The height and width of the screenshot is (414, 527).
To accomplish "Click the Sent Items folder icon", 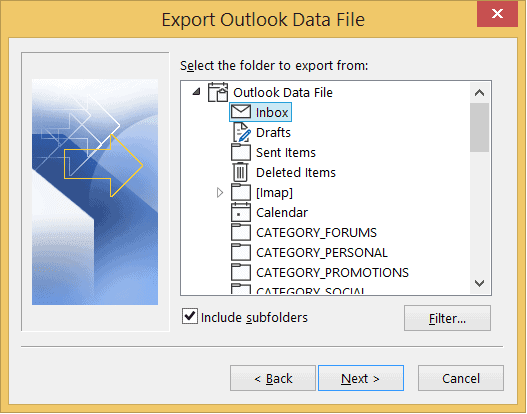I will coord(241,152).
